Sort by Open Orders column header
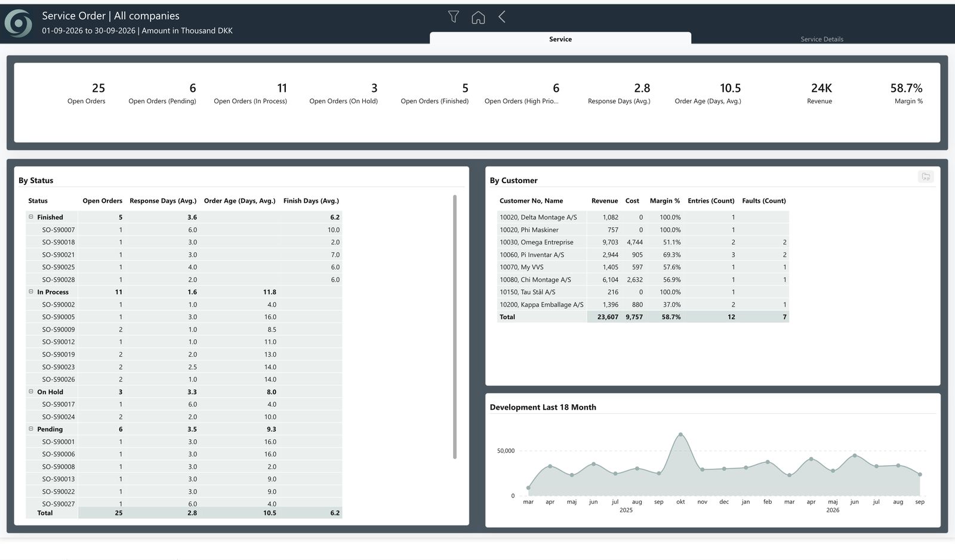 102,201
